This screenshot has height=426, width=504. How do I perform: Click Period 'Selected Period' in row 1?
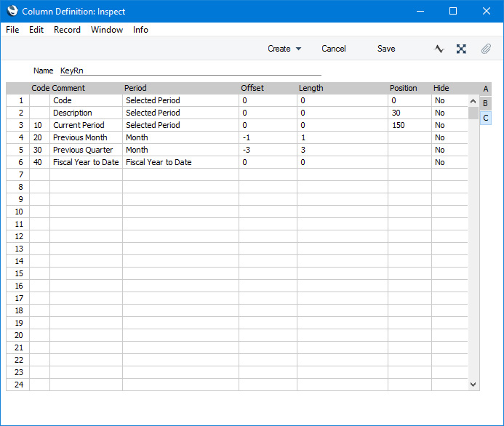pyautogui.click(x=180, y=100)
